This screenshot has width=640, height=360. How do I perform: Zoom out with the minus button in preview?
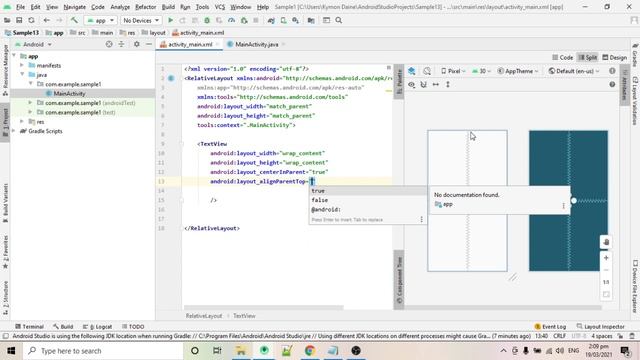(606, 270)
